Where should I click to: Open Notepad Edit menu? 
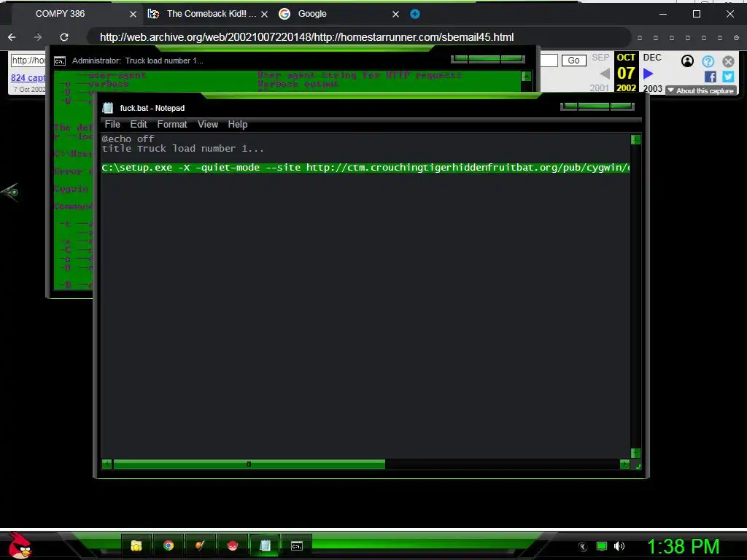pos(139,124)
